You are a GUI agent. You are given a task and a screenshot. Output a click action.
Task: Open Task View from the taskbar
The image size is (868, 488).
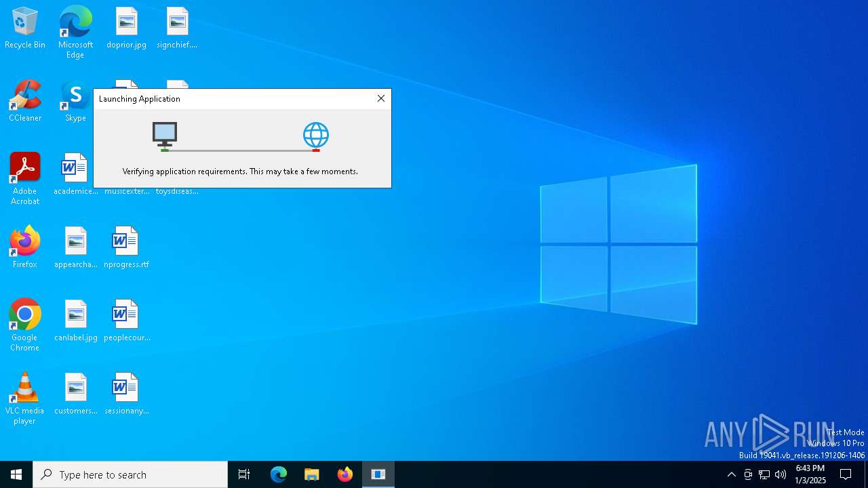244,474
